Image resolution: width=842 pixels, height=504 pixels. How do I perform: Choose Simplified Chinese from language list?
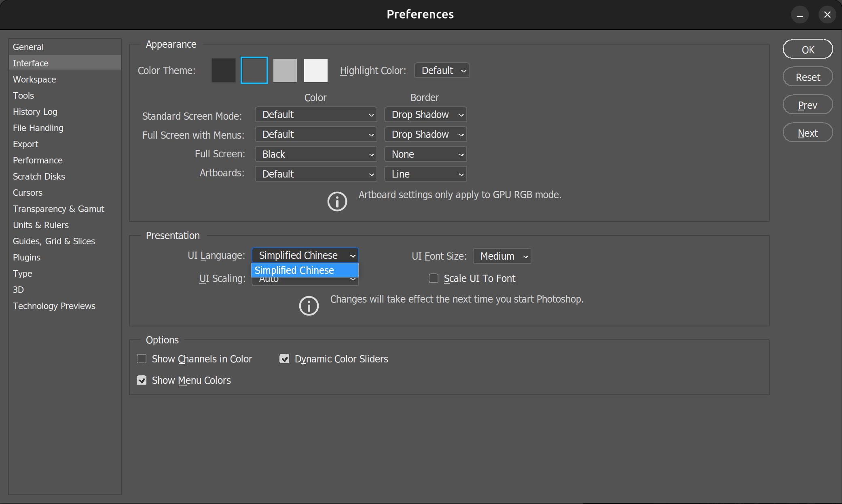tap(305, 270)
